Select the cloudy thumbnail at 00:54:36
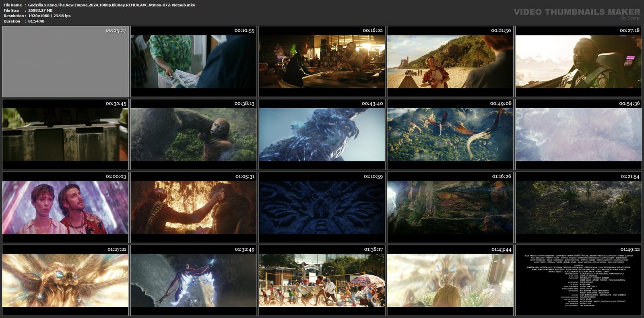 coord(579,134)
